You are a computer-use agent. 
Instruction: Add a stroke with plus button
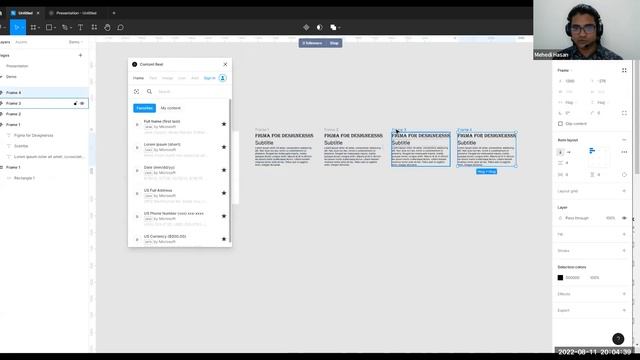pos(624,251)
